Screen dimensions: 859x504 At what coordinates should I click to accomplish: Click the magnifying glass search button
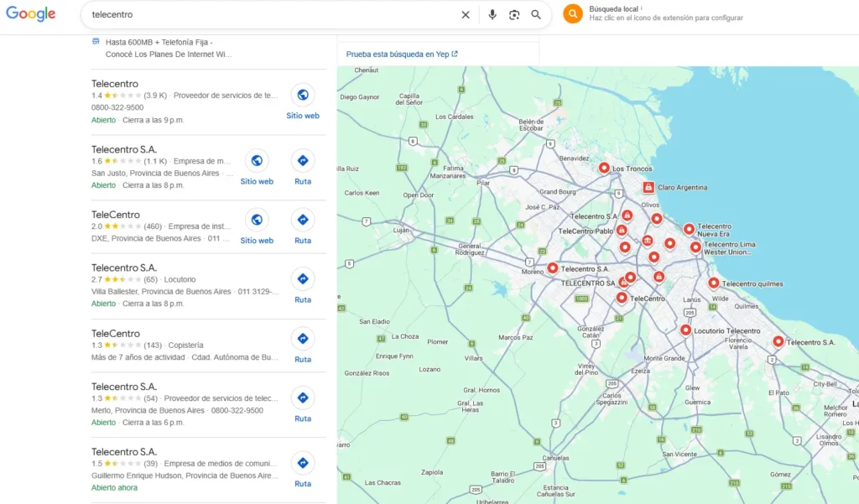(x=536, y=15)
